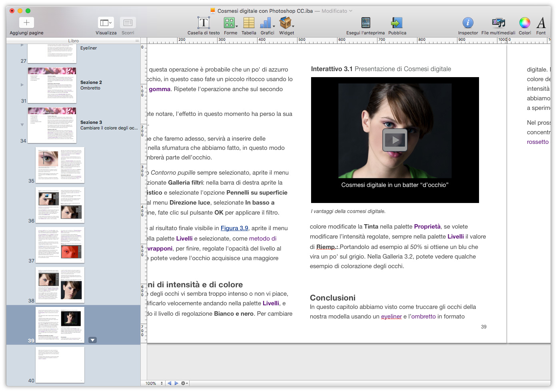Open the Forme shapes menu
557x392 pixels.
click(230, 23)
